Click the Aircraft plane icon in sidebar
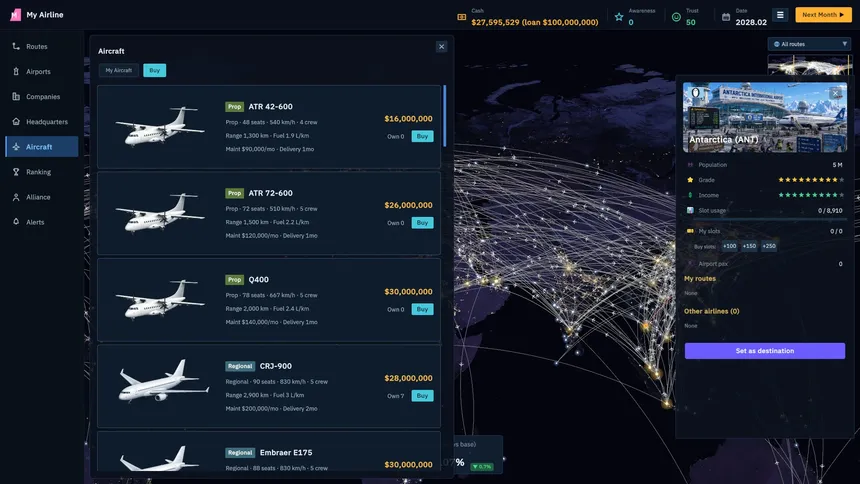860x484 pixels. click(x=16, y=147)
